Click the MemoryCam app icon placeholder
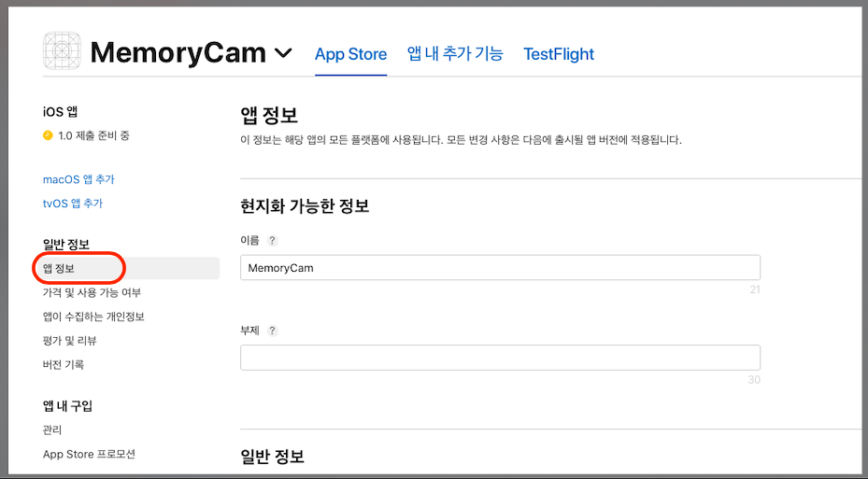The width and height of the screenshot is (868, 479). click(62, 50)
